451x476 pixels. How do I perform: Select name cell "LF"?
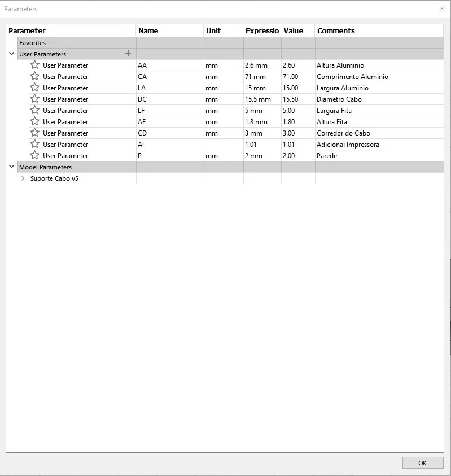[x=170, y=111]
